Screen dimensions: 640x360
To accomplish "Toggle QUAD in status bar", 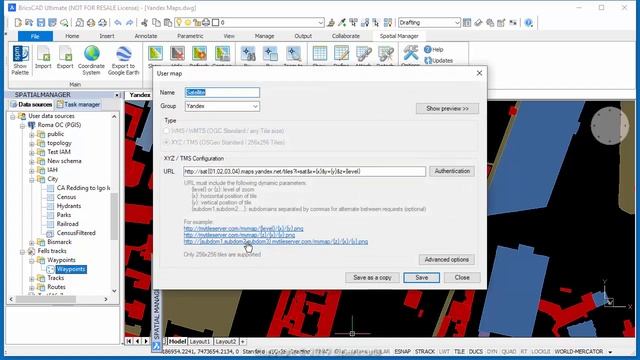I will [x=509, y=351].
